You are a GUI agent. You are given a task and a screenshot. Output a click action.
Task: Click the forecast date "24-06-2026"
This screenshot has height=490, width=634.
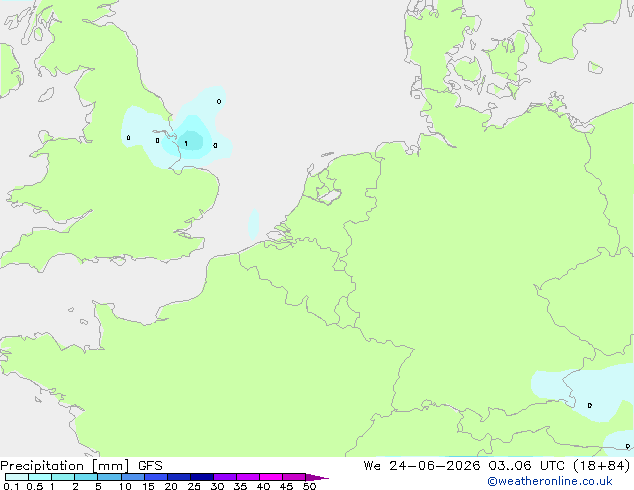435,466
